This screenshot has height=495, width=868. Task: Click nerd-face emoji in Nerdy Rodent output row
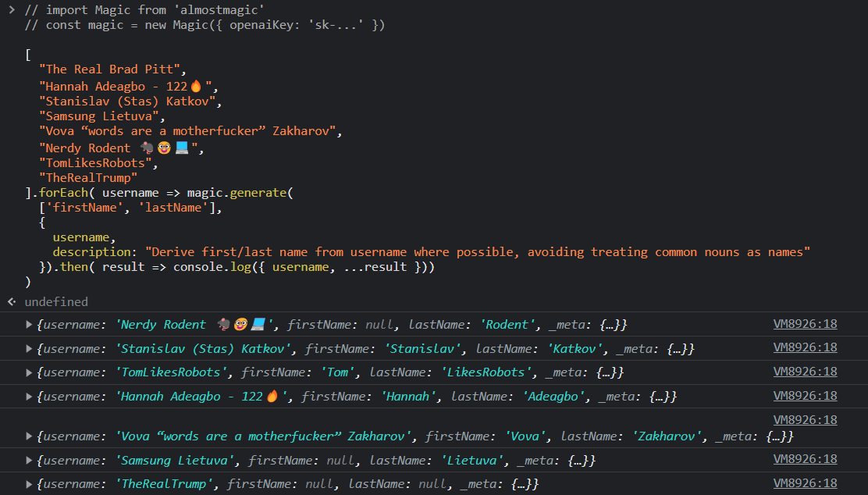[x=240, y=325]
